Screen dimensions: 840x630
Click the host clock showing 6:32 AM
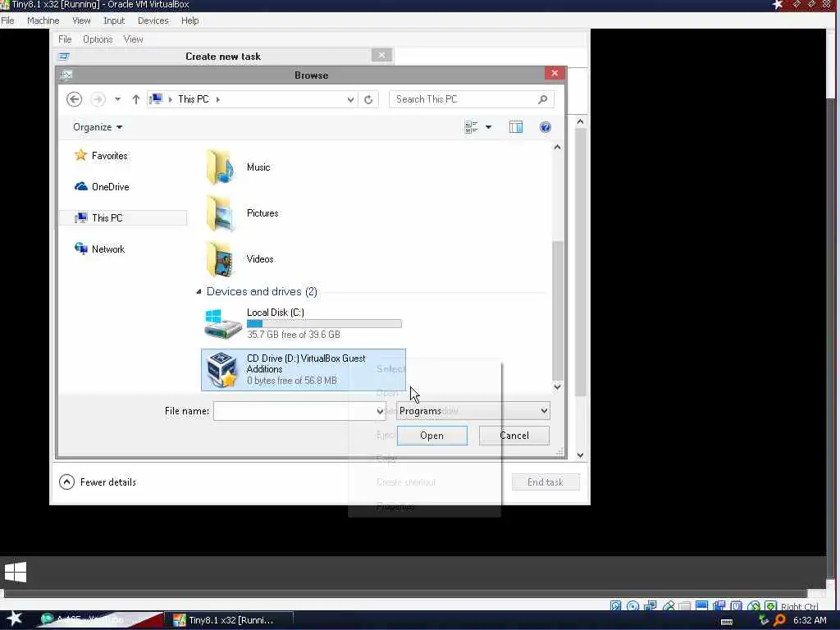(x=810, y=620)
